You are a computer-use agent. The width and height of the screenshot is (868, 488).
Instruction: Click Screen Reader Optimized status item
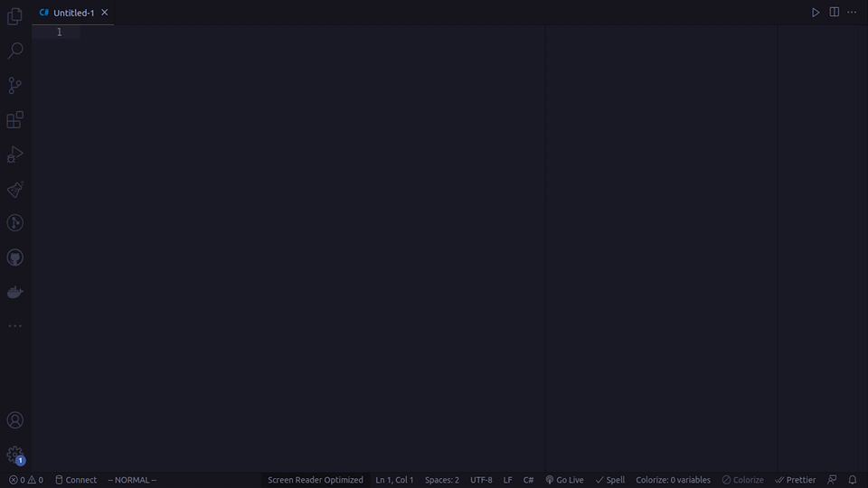316,480
